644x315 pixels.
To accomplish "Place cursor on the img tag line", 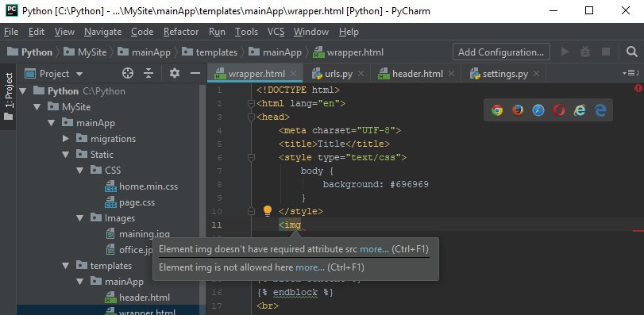I will 290,225.
